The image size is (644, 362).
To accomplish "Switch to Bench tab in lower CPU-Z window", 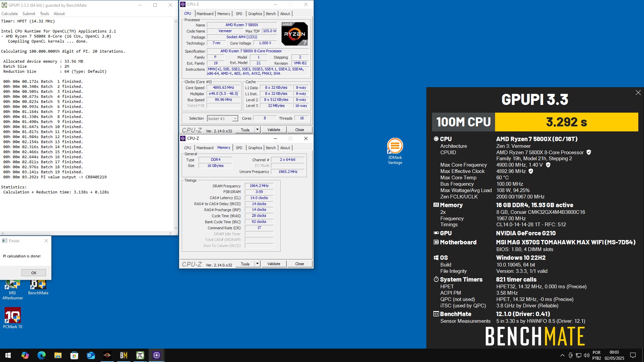I will tap(271, 148).
